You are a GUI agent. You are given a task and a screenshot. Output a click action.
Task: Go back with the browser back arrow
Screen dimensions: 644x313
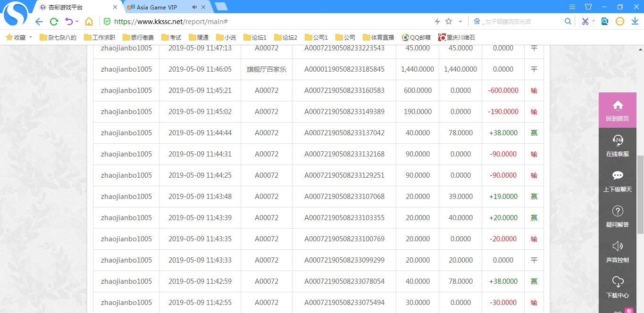[x=39, y=22]
